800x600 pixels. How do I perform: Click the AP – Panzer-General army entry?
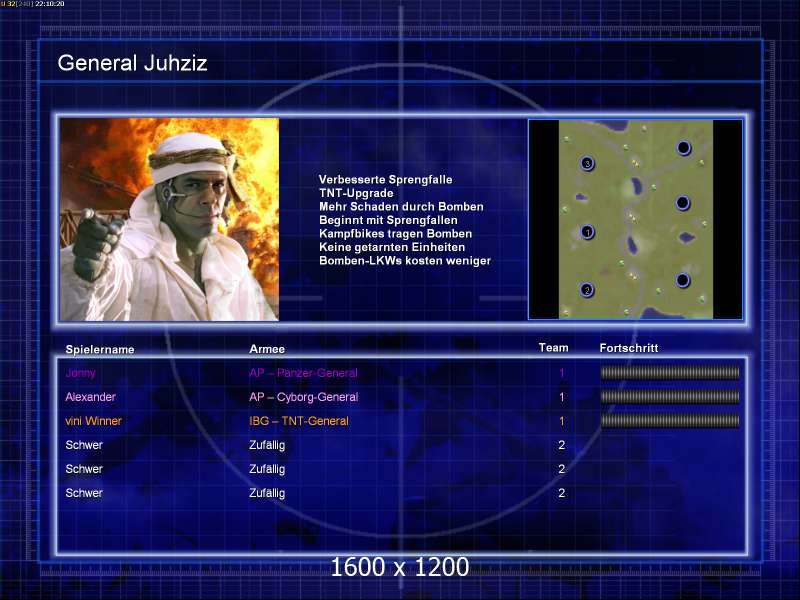point(304,373)
